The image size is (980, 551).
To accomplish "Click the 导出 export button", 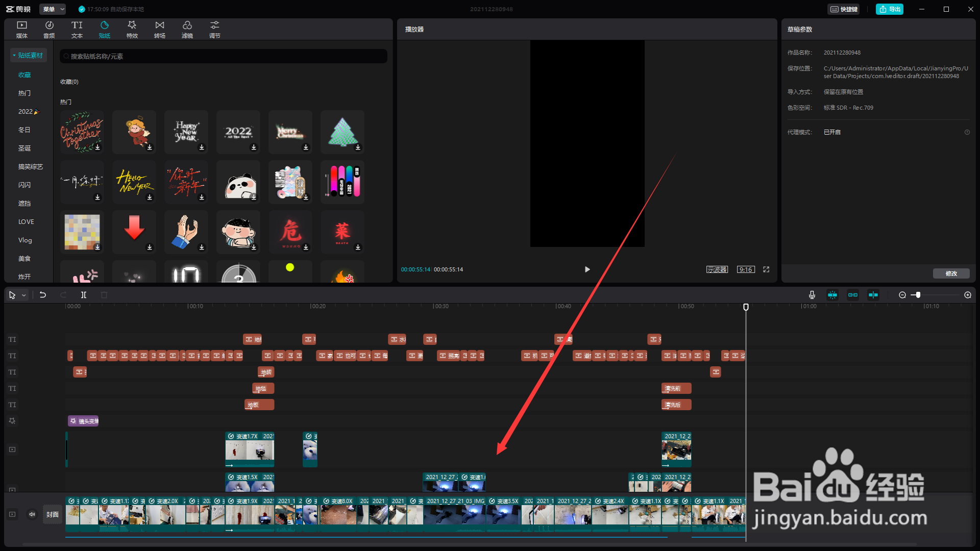I will [x=889, y=9].
